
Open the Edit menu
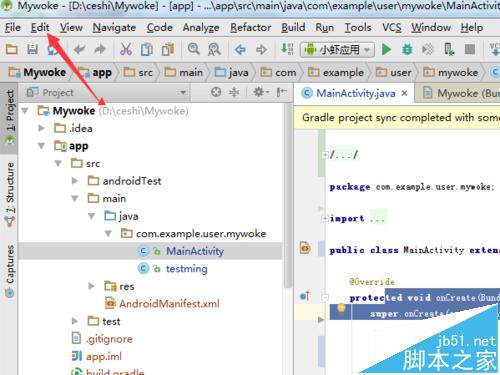pos(40,27)
